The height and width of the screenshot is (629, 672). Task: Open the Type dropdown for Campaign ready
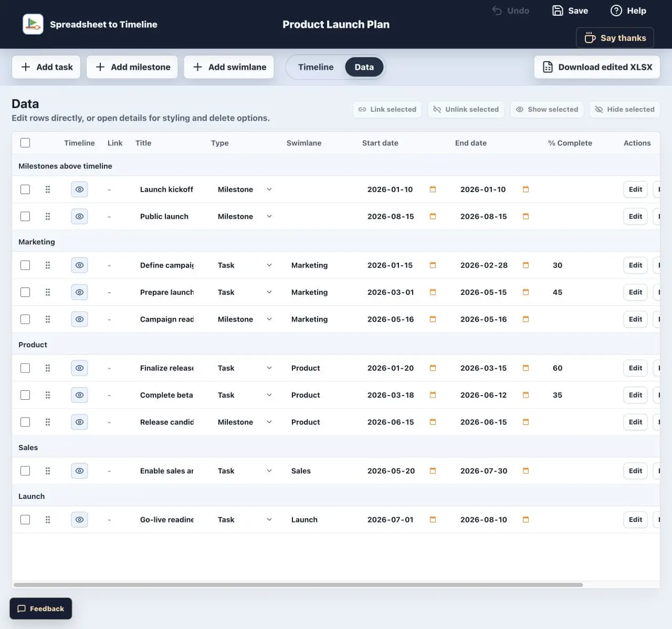(245, 319)
